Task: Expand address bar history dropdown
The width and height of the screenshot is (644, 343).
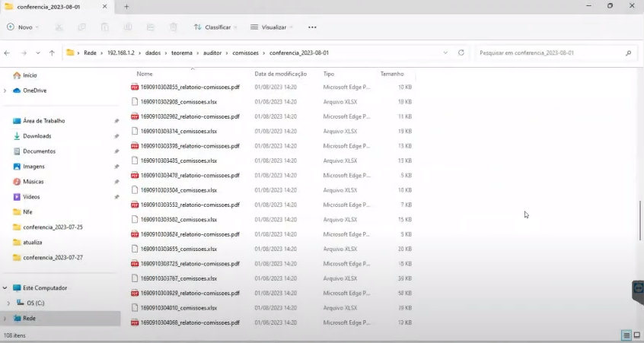Action: coord(445,53)
